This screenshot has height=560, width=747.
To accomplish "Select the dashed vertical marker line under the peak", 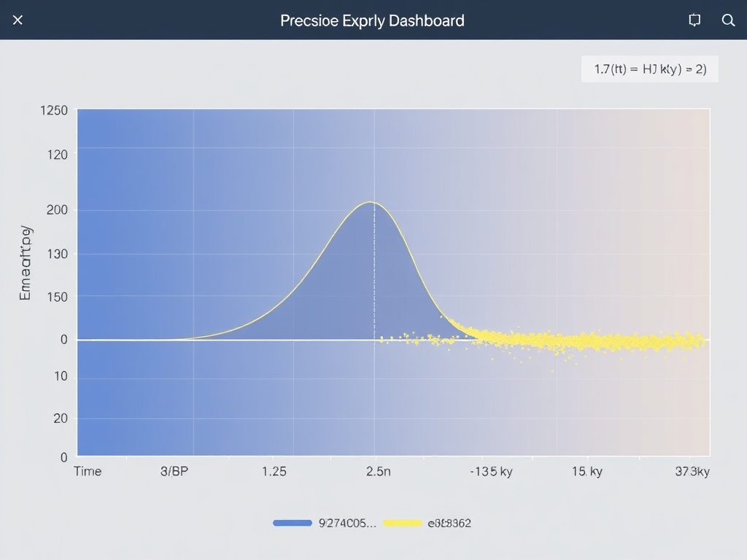I will 374,277.
